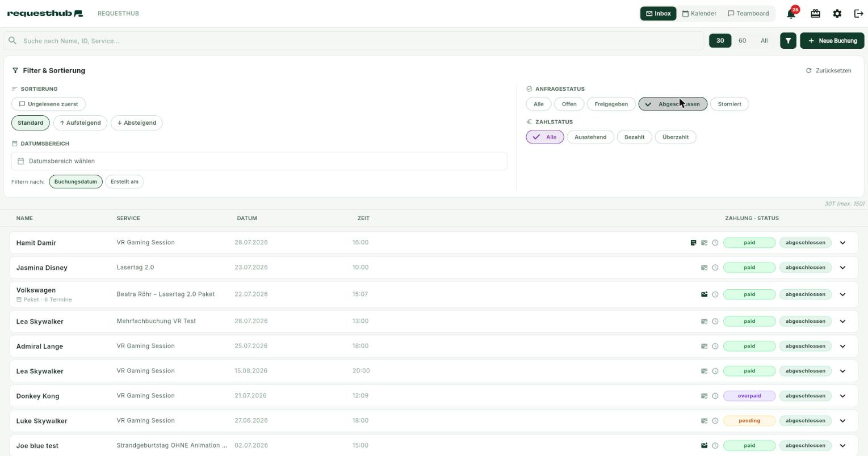The width and height of the screenshot is (868, 456).
Task: Open the notifications bell with 25 badge
Action: (x=791, y=13)
